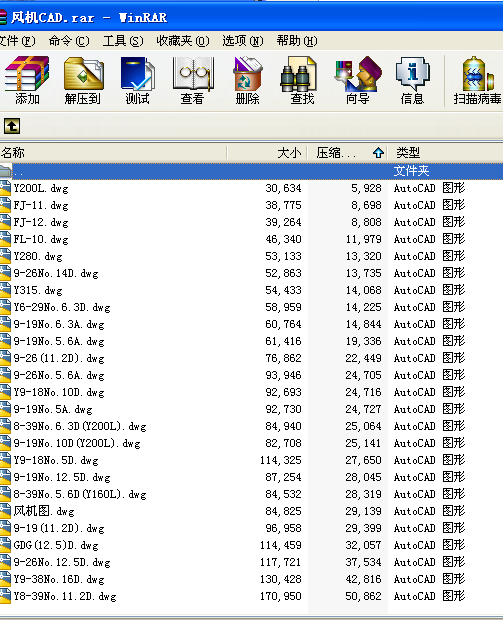Click the 添加 (Add) toolbar icon
The width and height of the screenshot is (503, 620).
(x=27, y=80)
